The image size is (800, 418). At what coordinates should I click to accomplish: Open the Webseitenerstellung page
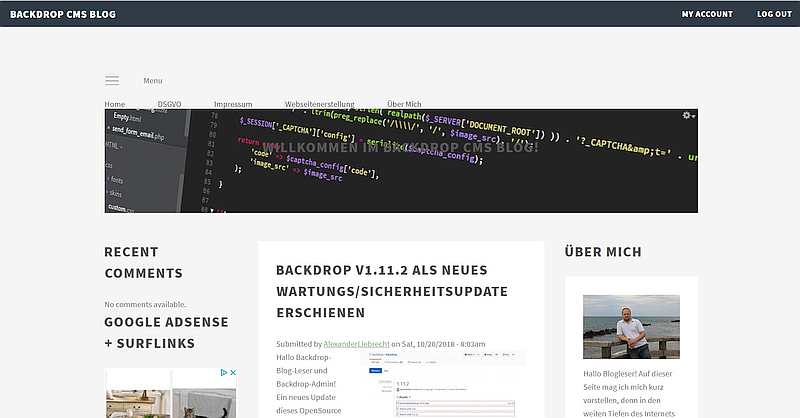point(319,104)
